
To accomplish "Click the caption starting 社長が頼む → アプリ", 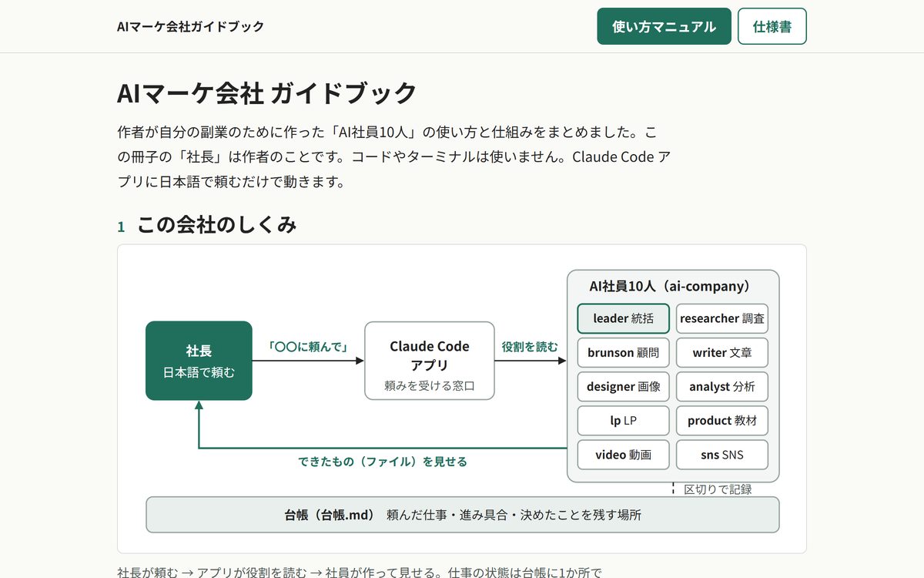I will point(360,573).
